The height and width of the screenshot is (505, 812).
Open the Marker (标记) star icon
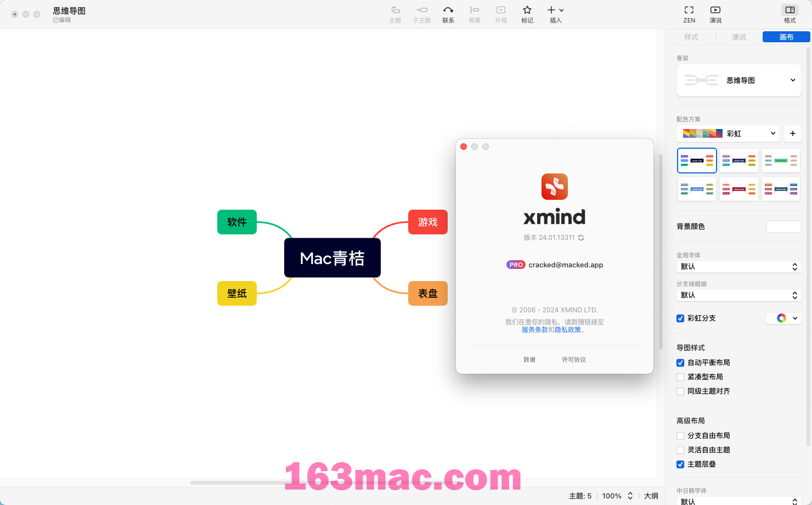click(x=527, y=10)
